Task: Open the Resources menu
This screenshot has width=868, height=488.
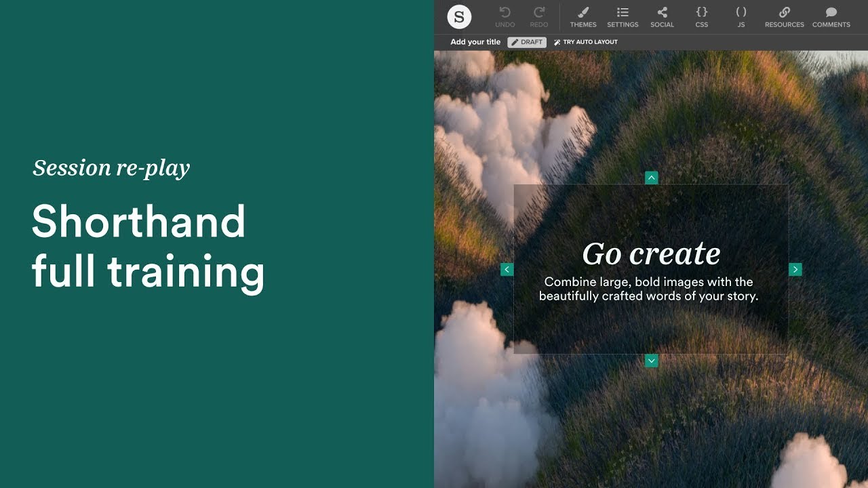Action: tap(785, 17)
